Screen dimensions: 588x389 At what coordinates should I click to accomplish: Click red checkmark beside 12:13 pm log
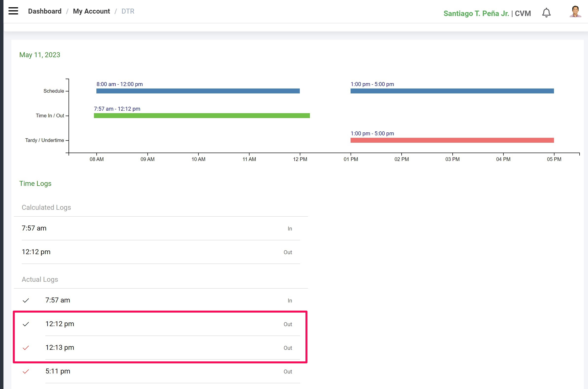26,348
